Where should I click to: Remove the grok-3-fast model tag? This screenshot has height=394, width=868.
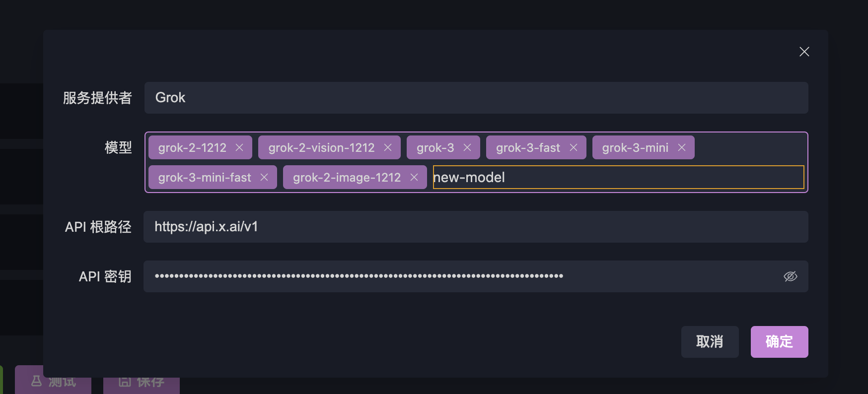point(574,148)
